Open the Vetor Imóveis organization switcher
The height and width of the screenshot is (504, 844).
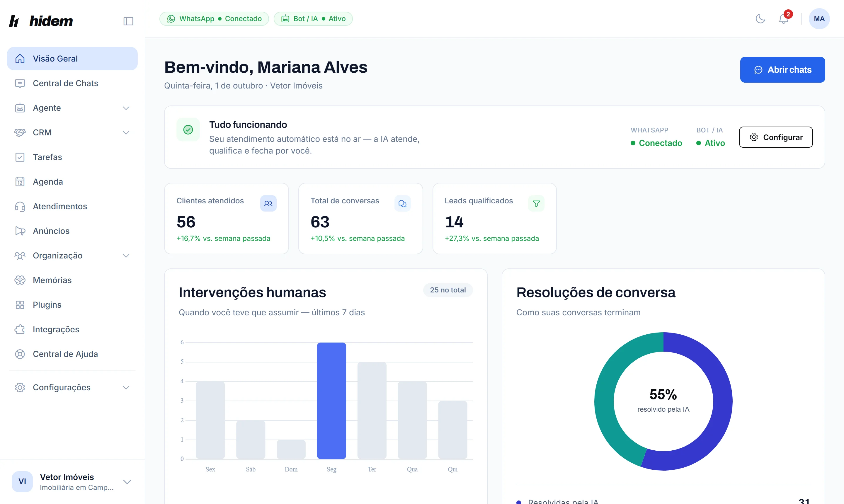tap(72, 482)
